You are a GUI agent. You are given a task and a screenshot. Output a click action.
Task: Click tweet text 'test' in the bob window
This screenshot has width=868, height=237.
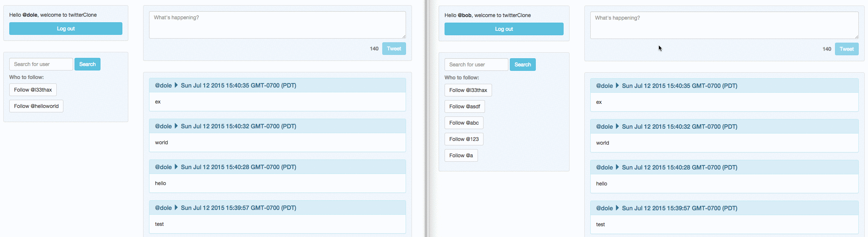tap(601, 224)
